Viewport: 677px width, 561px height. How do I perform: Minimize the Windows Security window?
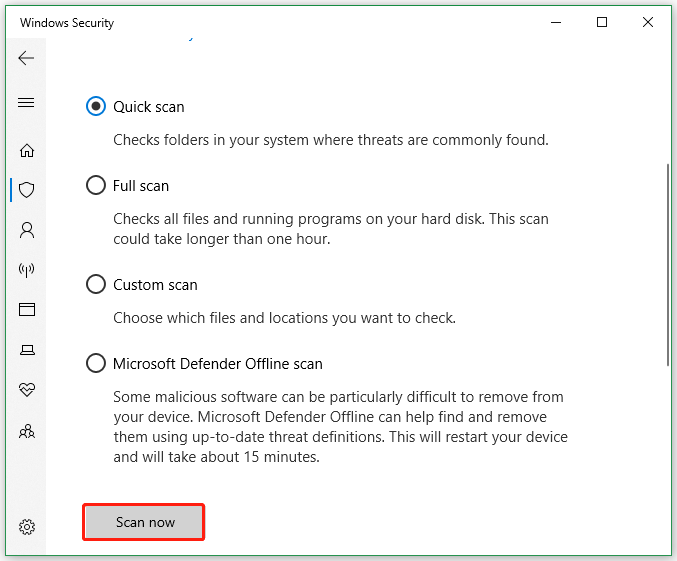tap(556, 22)
